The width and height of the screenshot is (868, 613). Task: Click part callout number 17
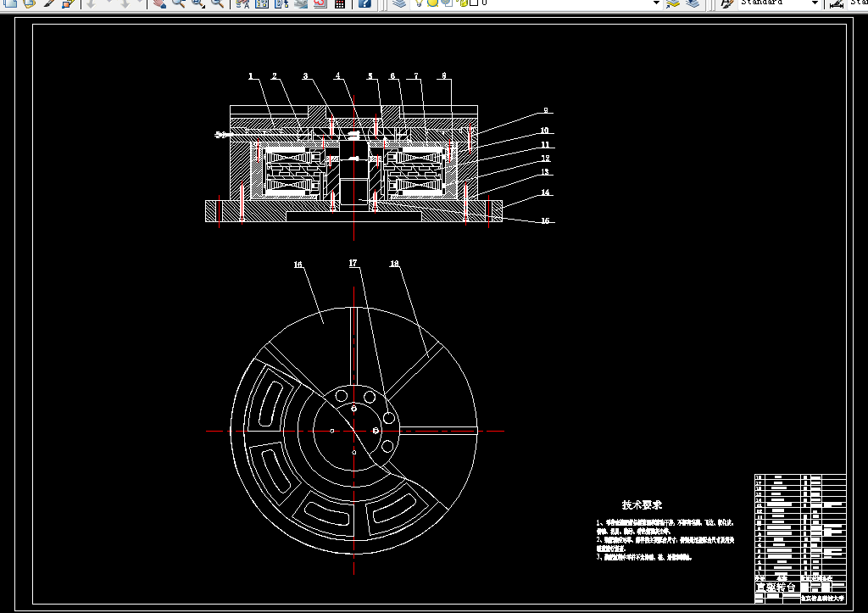353,263
